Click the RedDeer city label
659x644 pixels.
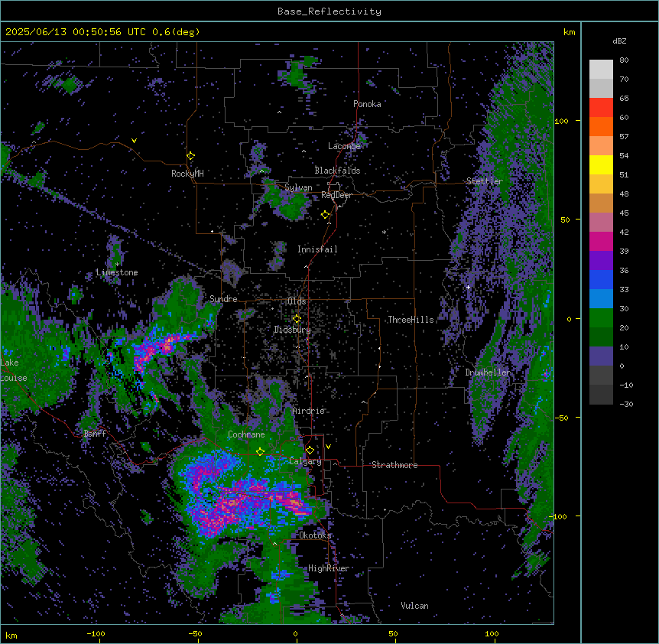(x=336, y=195)
